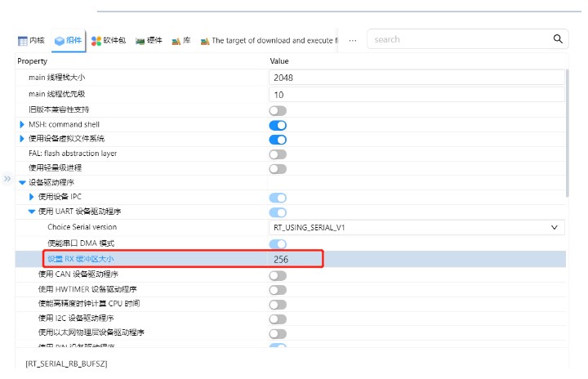Click the 内核 tab table icon
Viewport: 588px width, 379px height.
point(23,41)
